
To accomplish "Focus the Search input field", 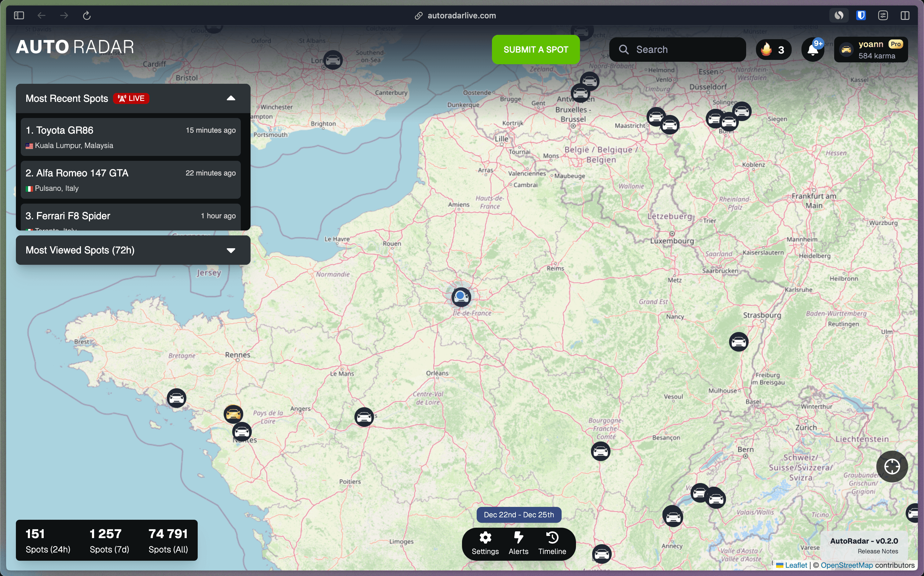I will pos(677,50).
